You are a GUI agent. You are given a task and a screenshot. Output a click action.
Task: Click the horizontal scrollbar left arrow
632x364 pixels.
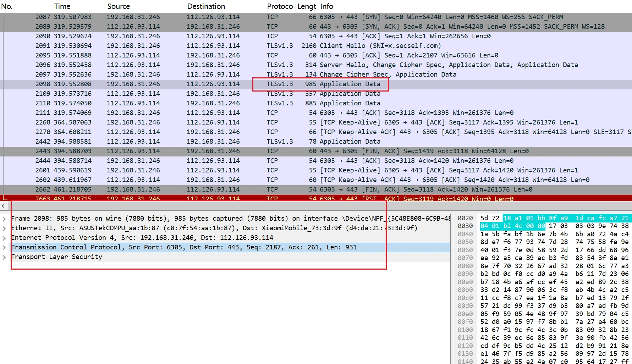tap(3, 206)
